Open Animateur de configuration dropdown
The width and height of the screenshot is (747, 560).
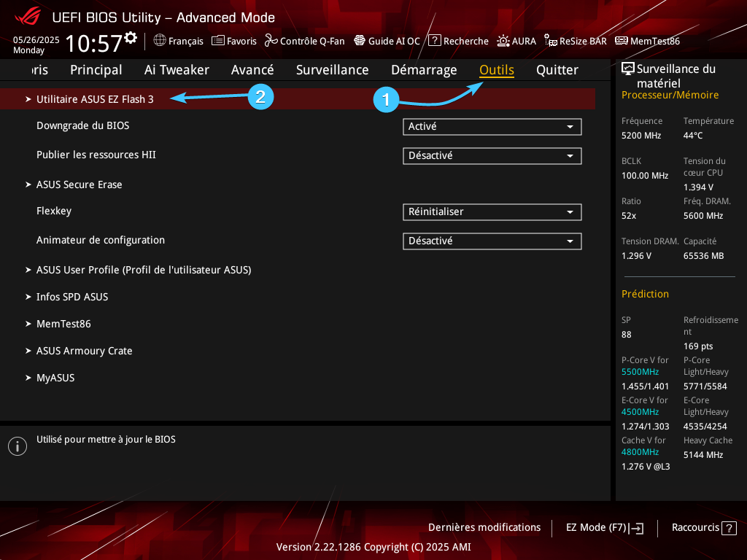click(x=492, y=241)
